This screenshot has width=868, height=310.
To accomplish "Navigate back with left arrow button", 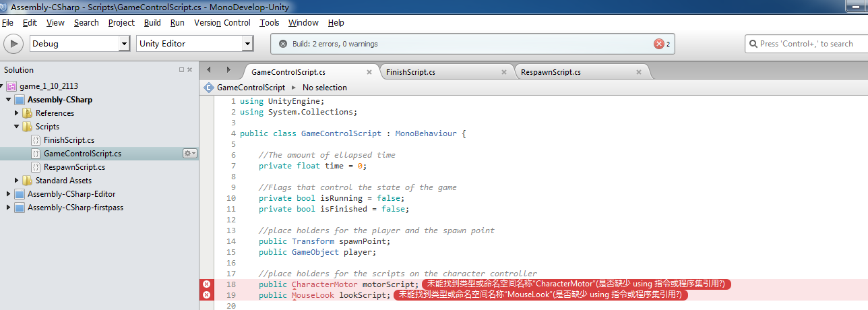I will [x=209, y=70].
